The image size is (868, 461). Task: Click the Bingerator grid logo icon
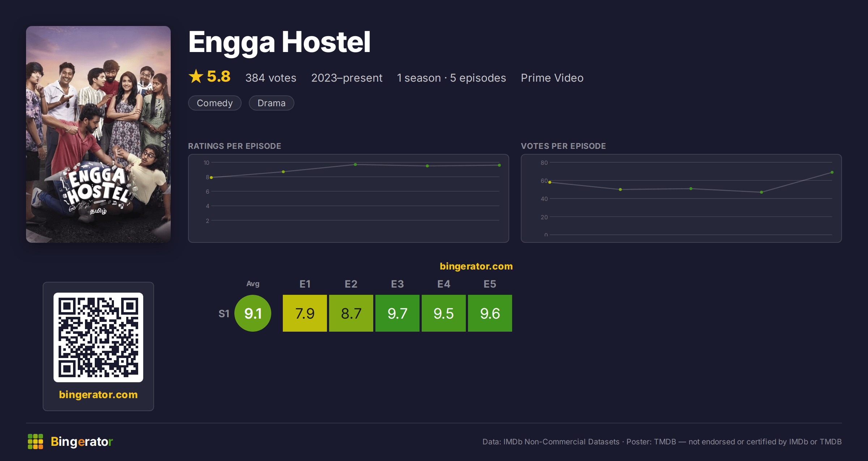[x=35, y=441]
